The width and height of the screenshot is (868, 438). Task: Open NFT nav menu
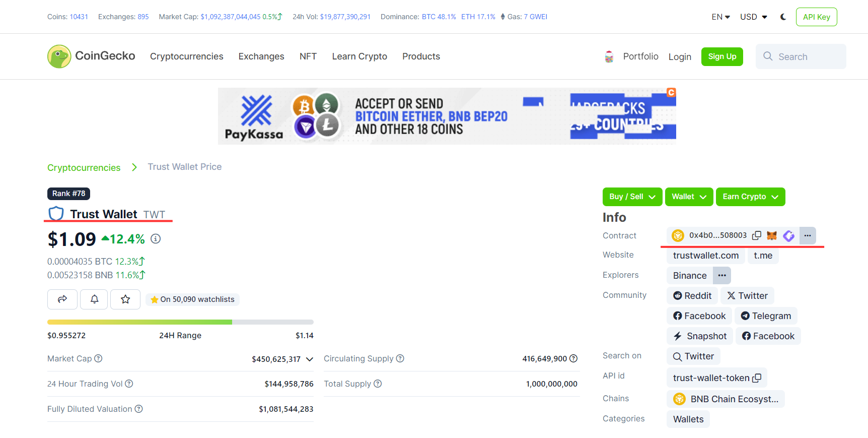(x=308, y=56)
